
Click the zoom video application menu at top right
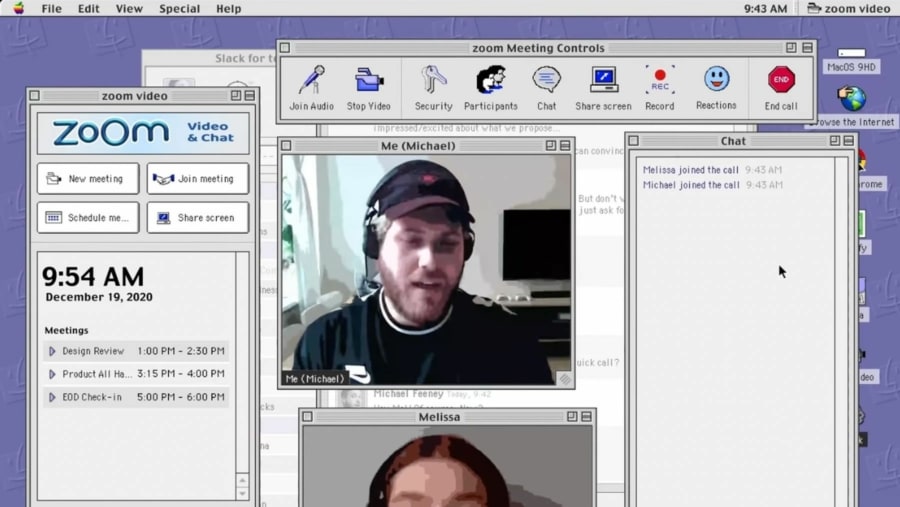(848, 9)
